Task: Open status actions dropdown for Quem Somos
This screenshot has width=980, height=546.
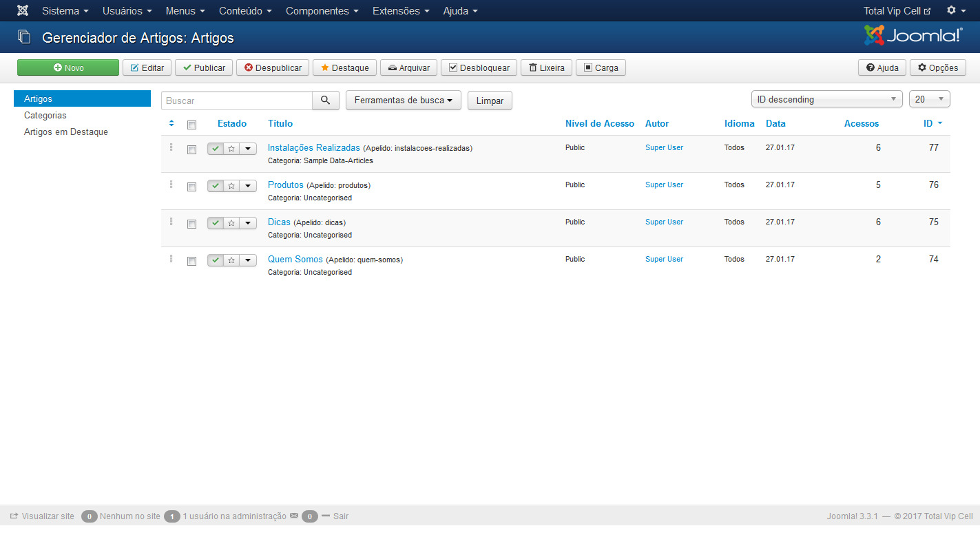Action: coord(248,260)
